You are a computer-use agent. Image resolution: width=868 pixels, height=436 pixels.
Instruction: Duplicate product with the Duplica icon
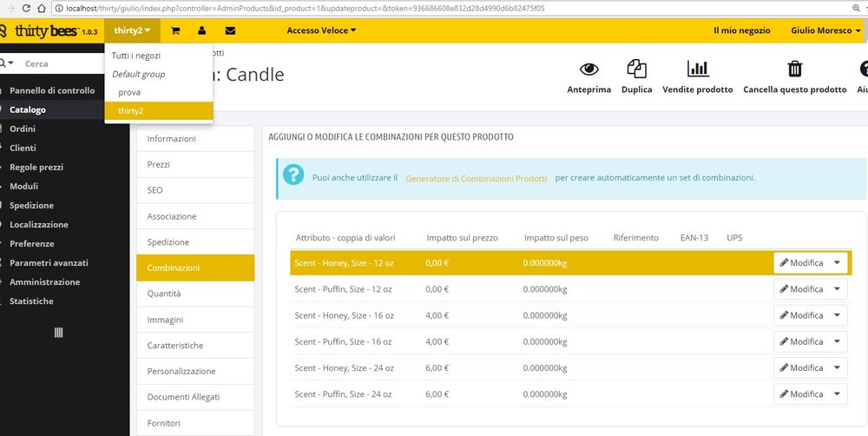click(637, 69)
